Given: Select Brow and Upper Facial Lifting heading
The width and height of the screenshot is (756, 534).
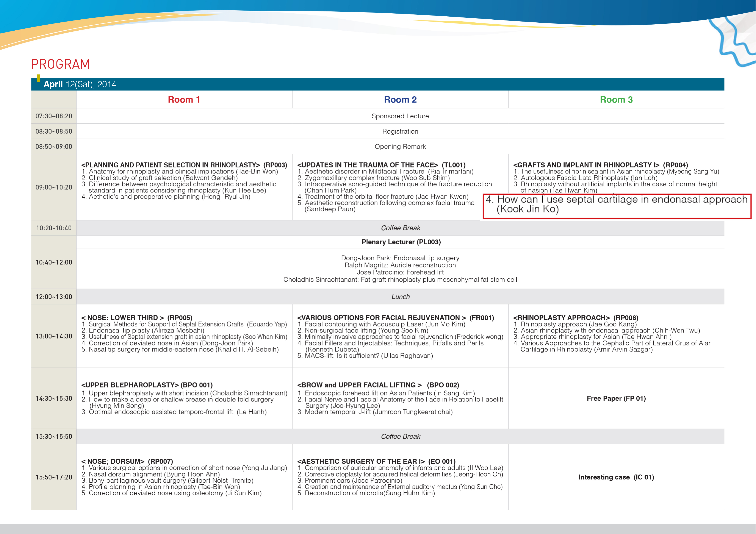Looking at the screenshot, I should [x=378, y=385].
